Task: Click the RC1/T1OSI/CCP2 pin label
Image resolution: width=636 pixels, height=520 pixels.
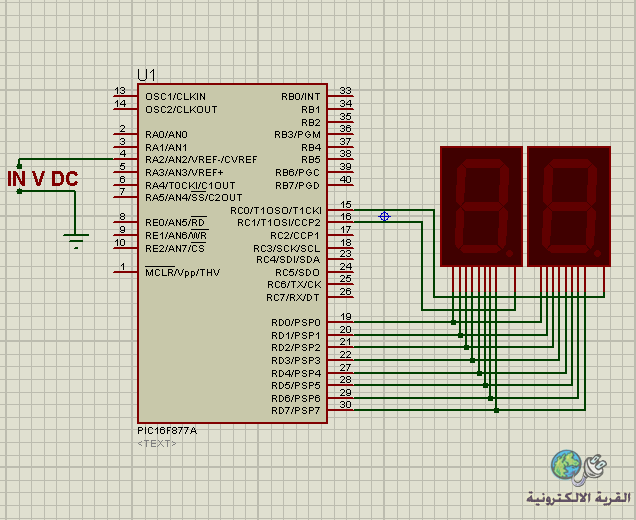Action: [x=279, y=223]
